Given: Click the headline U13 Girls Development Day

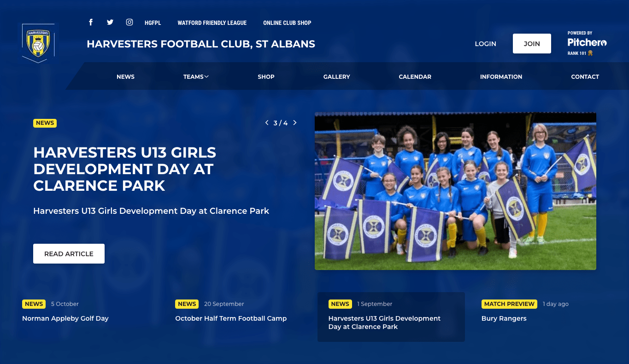Looking at the screenshot, I should tap(125, 169).
